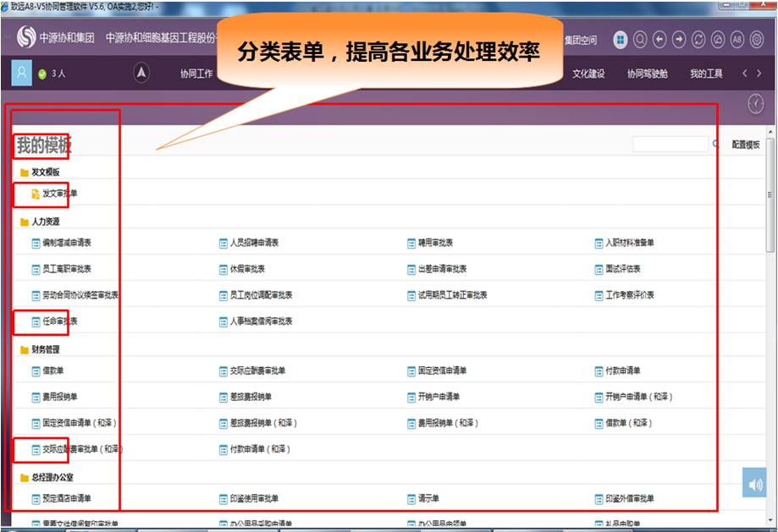This screenshot has width=778, height=532.
Task: Click the navigation compass icon
Action: (141, 74)
